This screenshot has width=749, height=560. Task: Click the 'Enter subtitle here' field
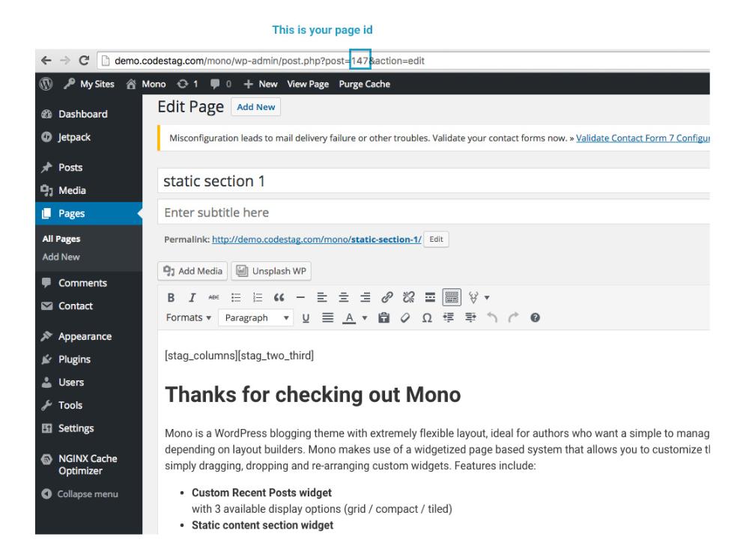(433, 213)
